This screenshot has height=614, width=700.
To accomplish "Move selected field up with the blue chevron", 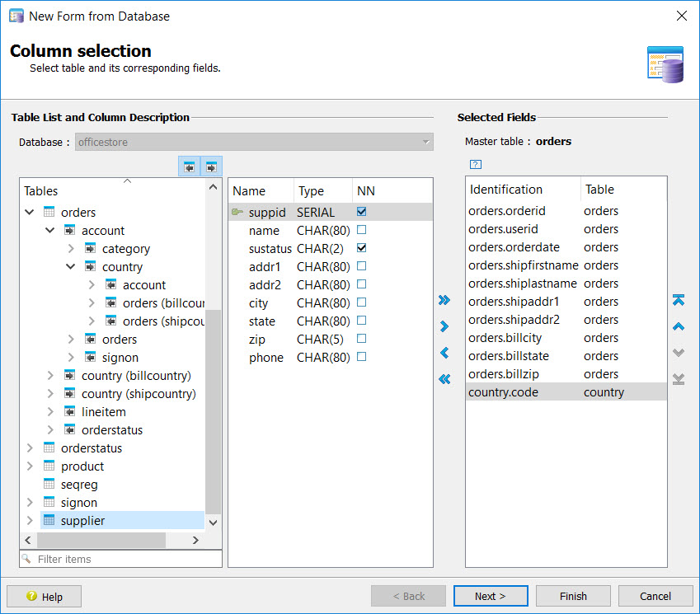I will click(x=678, y=326).
